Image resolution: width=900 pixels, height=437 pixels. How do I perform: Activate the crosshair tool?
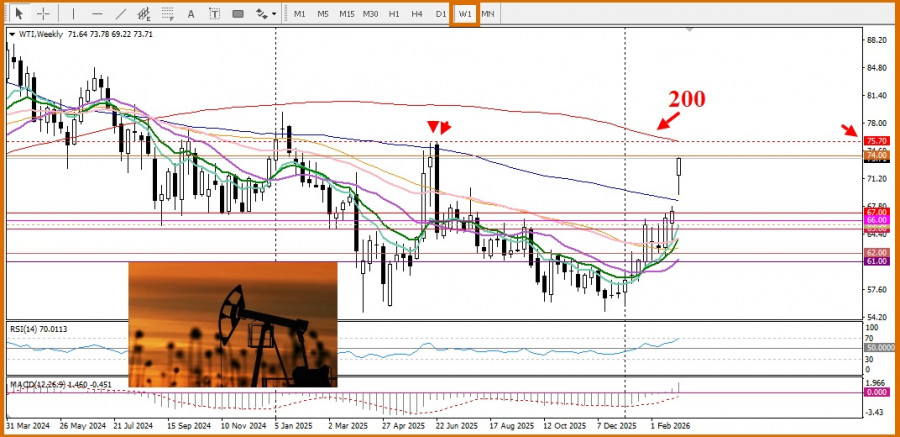pos(43,14)
